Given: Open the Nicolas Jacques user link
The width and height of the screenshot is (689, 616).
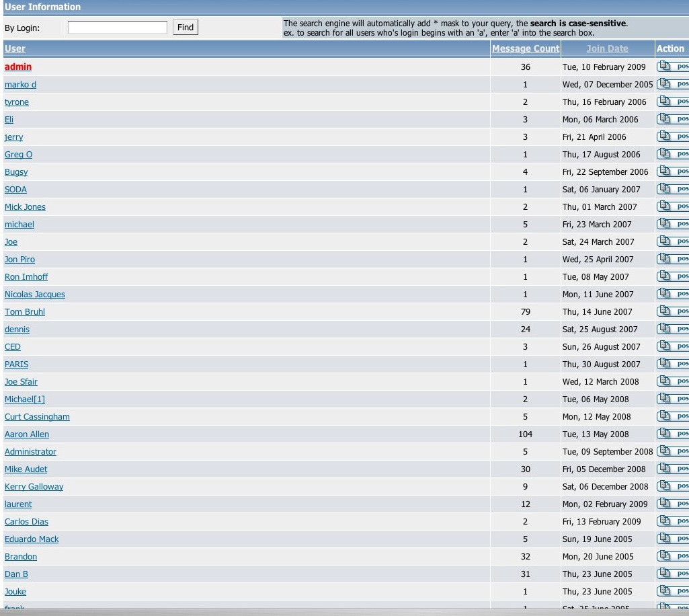Looking at the screenshot, I should 35,295.
